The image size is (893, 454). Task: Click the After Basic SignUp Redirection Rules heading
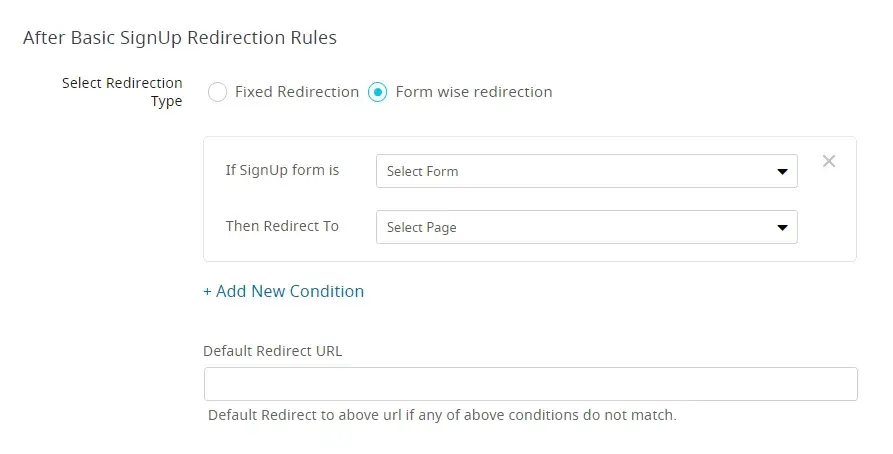point(179,38)
